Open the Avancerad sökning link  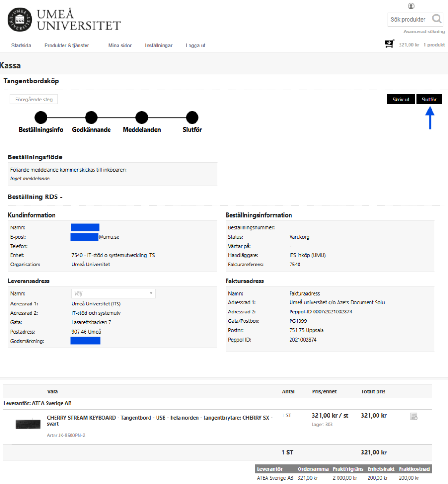[424, 32]
